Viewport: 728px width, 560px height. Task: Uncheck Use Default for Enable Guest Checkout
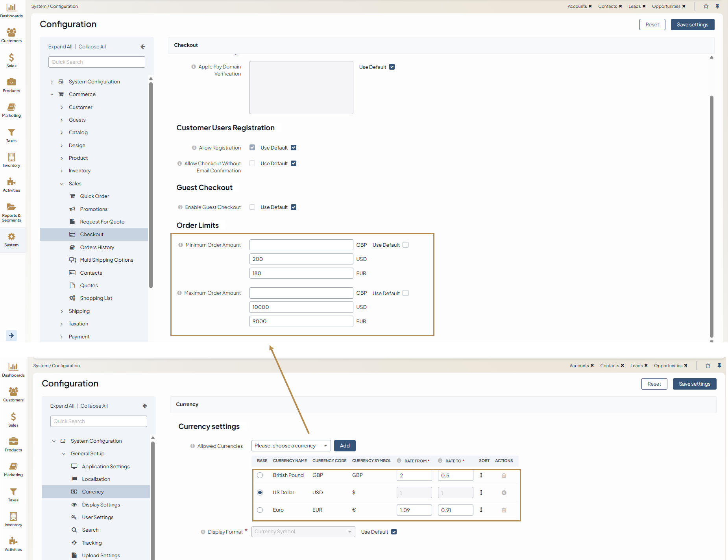tap(294, 207)
